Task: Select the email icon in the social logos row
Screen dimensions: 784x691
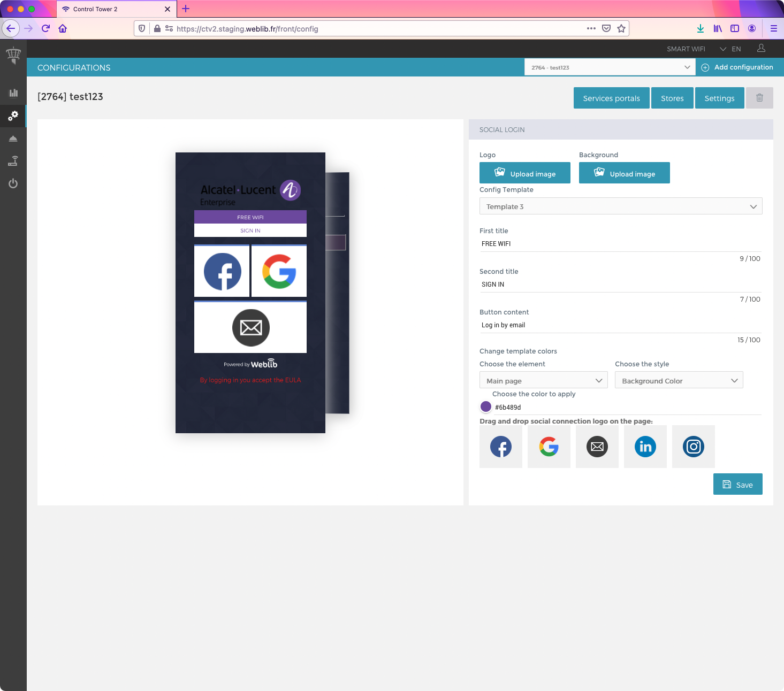Action: pyautogui.click(x=597, y=447)
